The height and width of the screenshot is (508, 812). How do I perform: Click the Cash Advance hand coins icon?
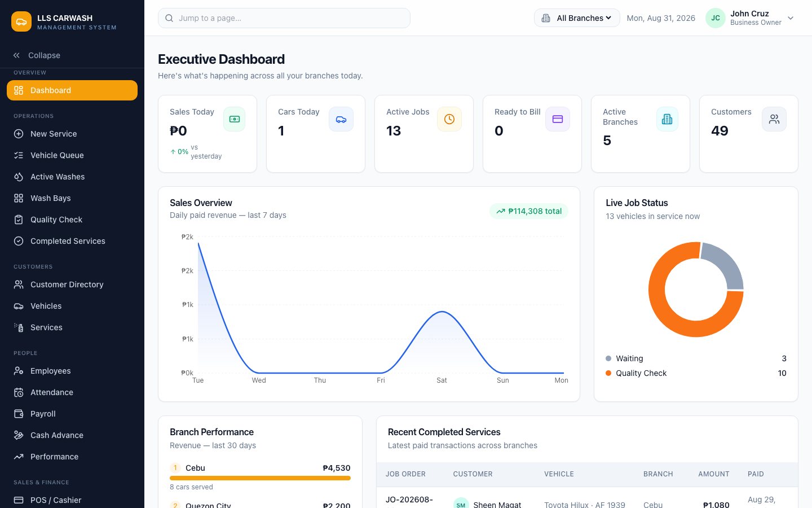click(x=19, y=435)
